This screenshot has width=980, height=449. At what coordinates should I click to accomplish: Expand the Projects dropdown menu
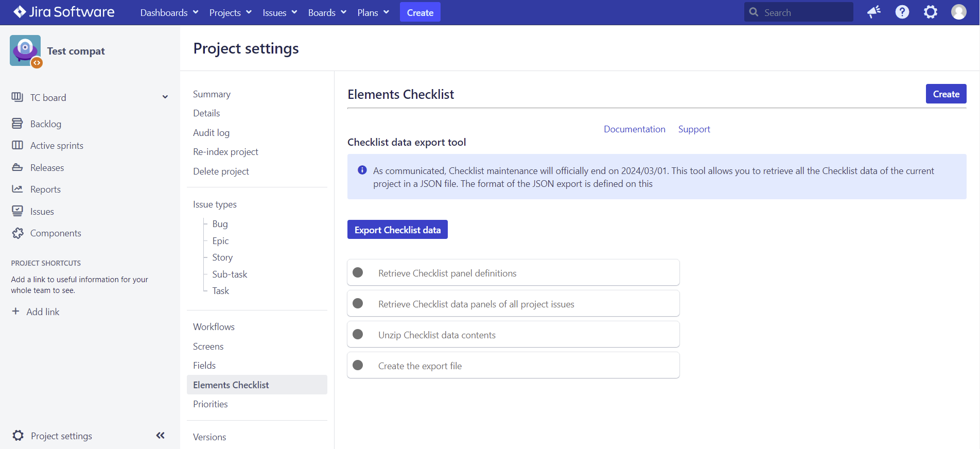pyautogui.click(x=230, y=12)
